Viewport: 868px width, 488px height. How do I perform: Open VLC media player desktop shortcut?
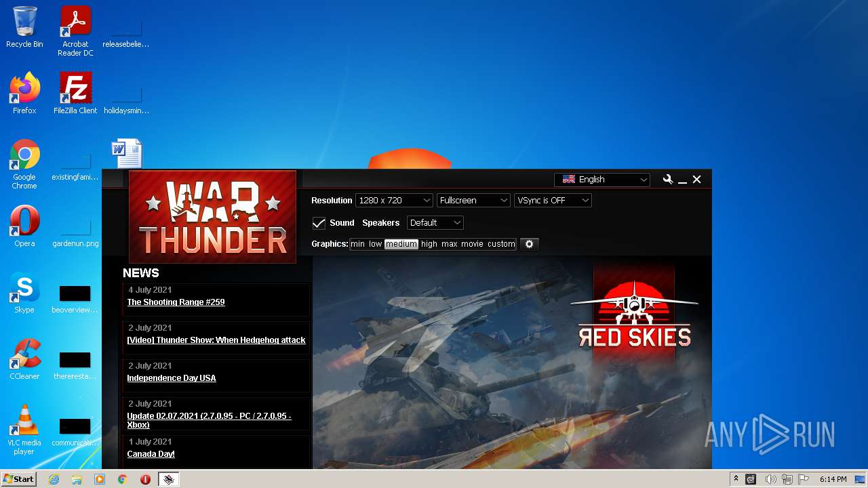(24, 430)
